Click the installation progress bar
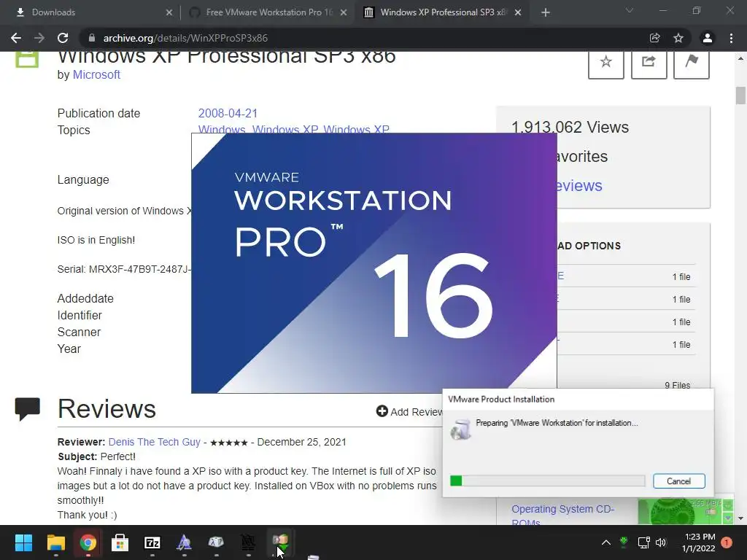Viewport: 747px width, 560px height. (x=547, y=481)
